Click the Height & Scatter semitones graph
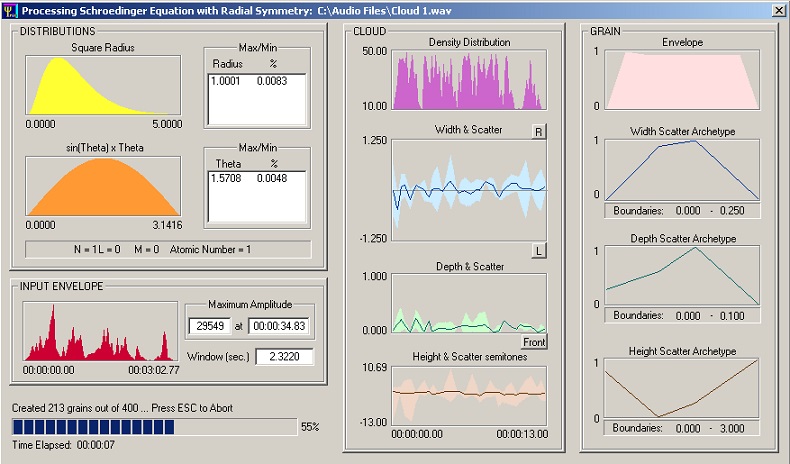 point(469,396)
